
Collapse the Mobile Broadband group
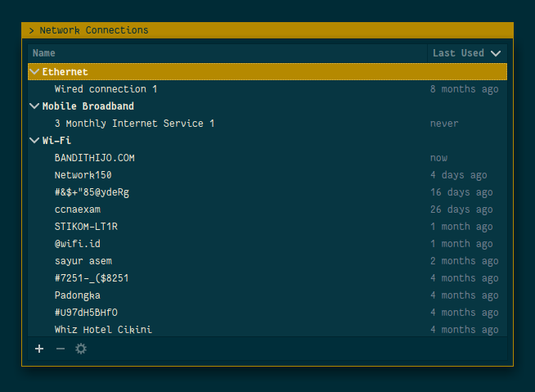pos(34,106)
